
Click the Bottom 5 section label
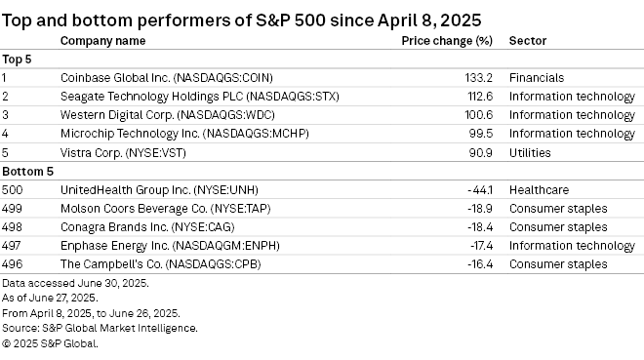click(28, 172)
